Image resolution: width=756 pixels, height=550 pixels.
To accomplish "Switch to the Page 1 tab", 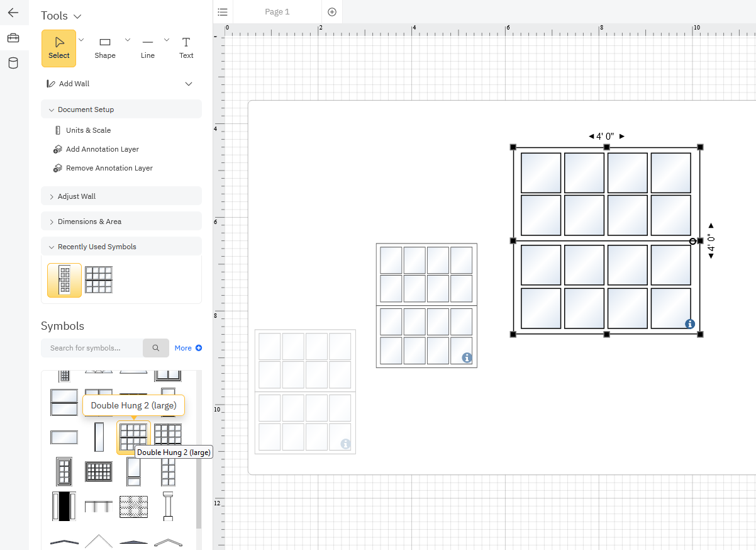I will pyautogui.click(x=277, y=12).
